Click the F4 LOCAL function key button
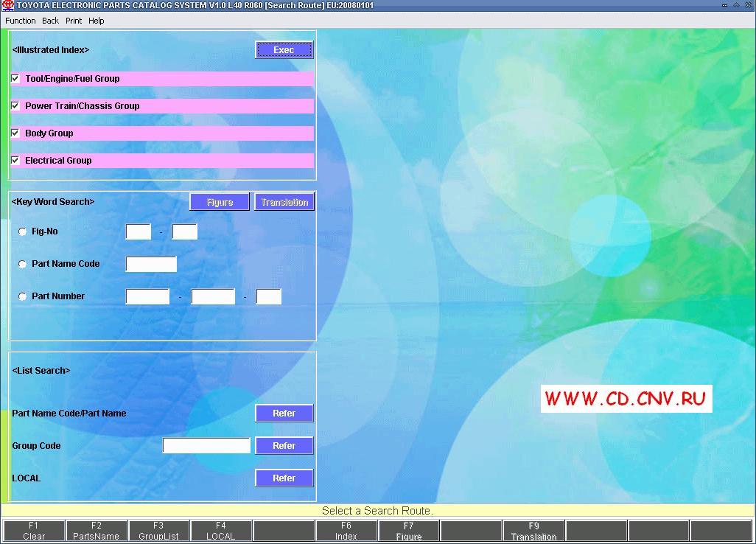 (x=221, y=531)
